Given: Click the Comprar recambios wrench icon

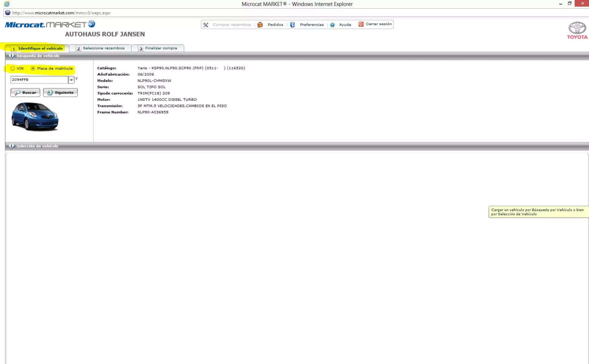Looking at the screenshot, I should pos(206,25).
